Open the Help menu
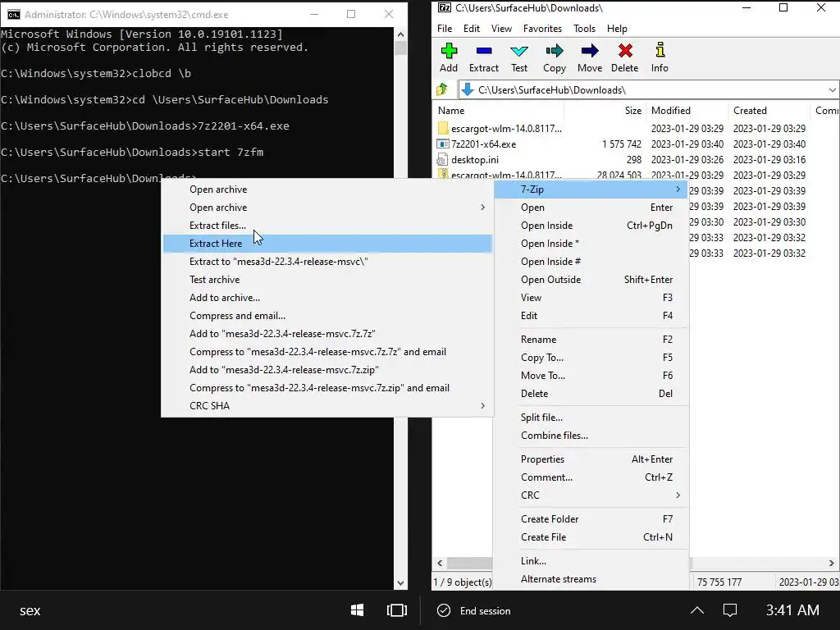This screenshot has height=630, width=840. click(x=617, y=29)
